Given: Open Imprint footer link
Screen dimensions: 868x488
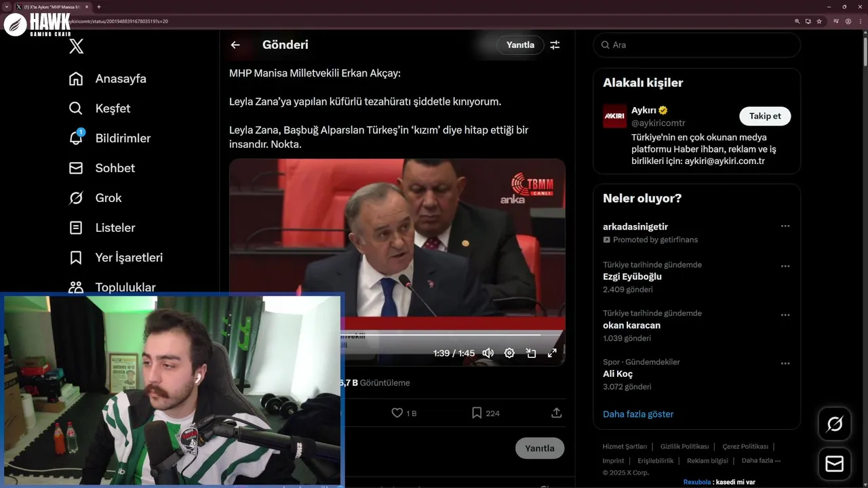Looking at the screenshot, I should click(613, 461).
